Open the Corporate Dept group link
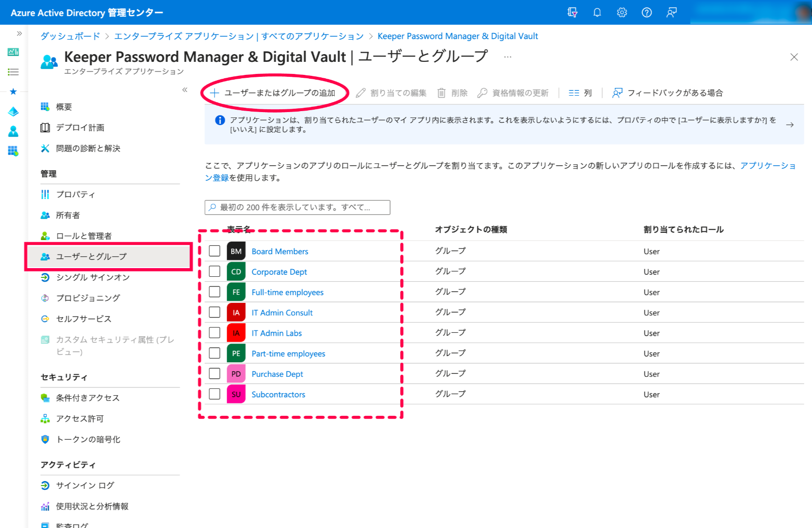 (x=279, y=272)
